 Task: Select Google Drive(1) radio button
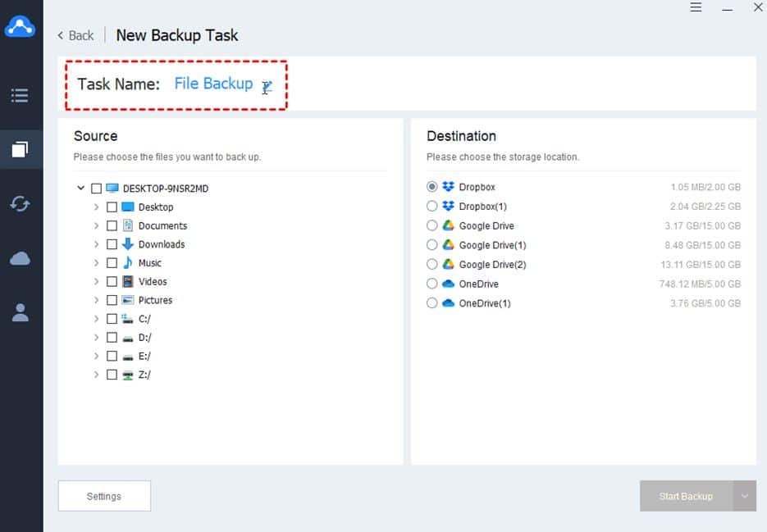click(432, 244)
